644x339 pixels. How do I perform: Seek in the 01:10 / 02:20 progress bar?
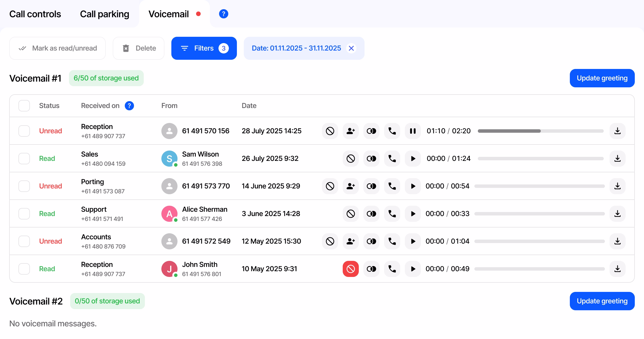(x=540, y=131)
